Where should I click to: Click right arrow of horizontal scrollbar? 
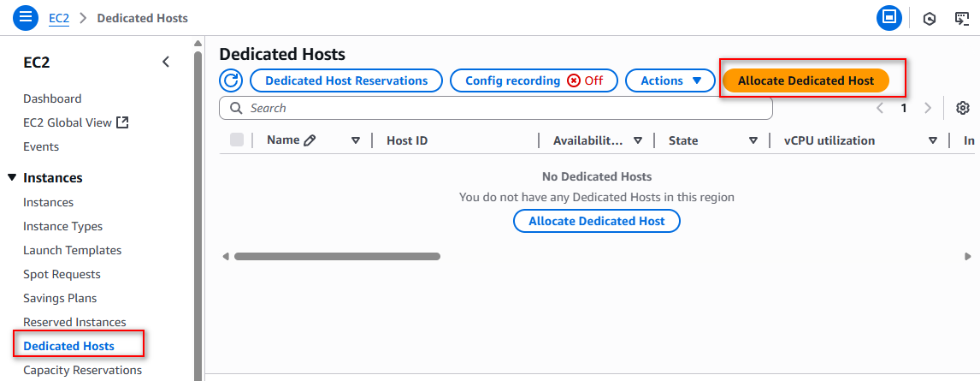[x=968, y=257]
